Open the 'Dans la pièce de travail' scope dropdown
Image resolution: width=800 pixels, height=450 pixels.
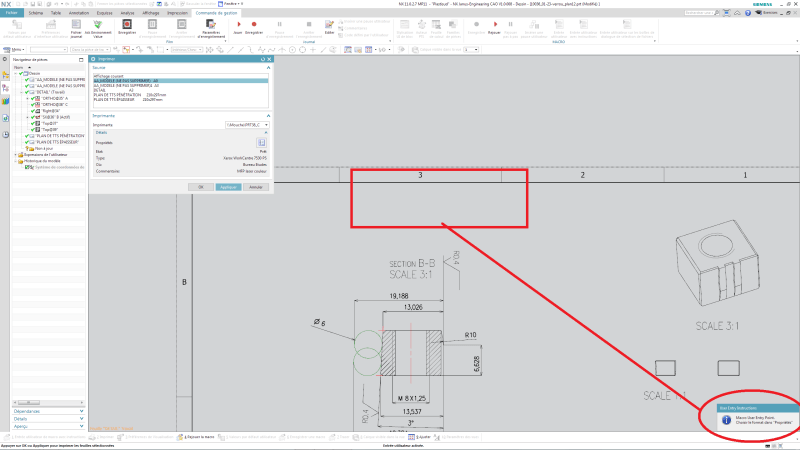coord(90,49)
